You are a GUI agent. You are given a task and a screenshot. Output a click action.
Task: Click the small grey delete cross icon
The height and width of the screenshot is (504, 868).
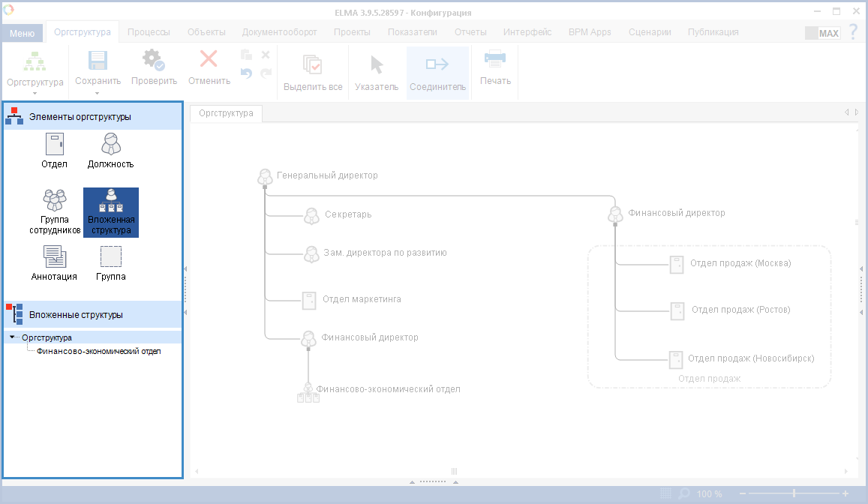tap(266, 54)
